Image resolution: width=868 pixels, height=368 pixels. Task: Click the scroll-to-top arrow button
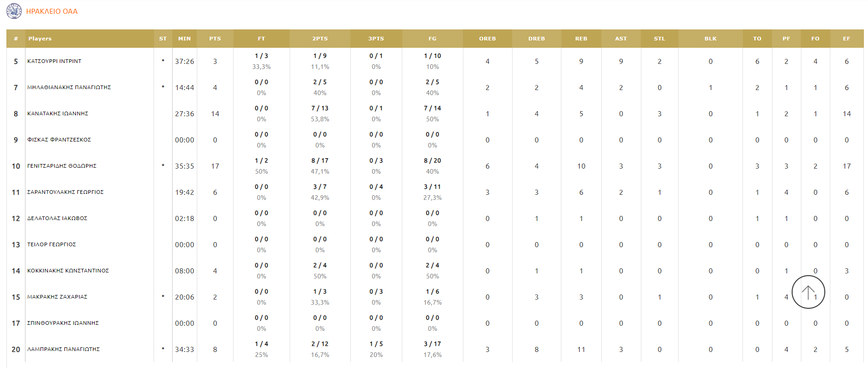pyautogui.click(x=808, y=292)
